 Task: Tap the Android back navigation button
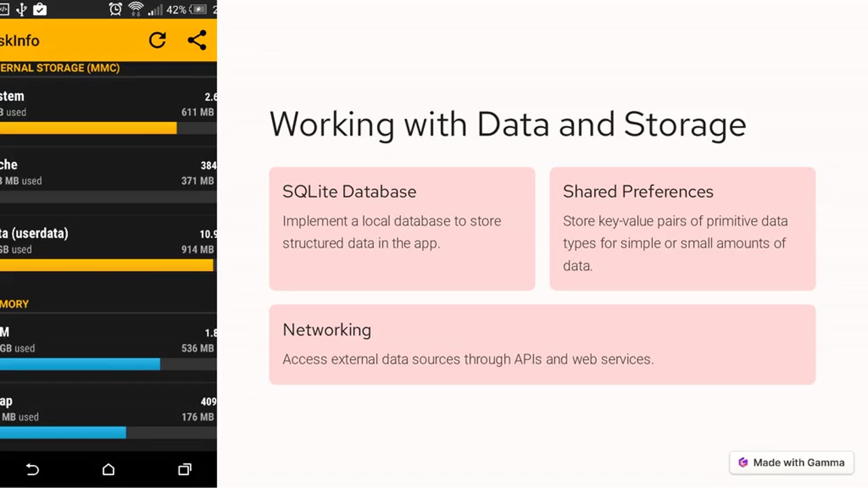(32, 469)
